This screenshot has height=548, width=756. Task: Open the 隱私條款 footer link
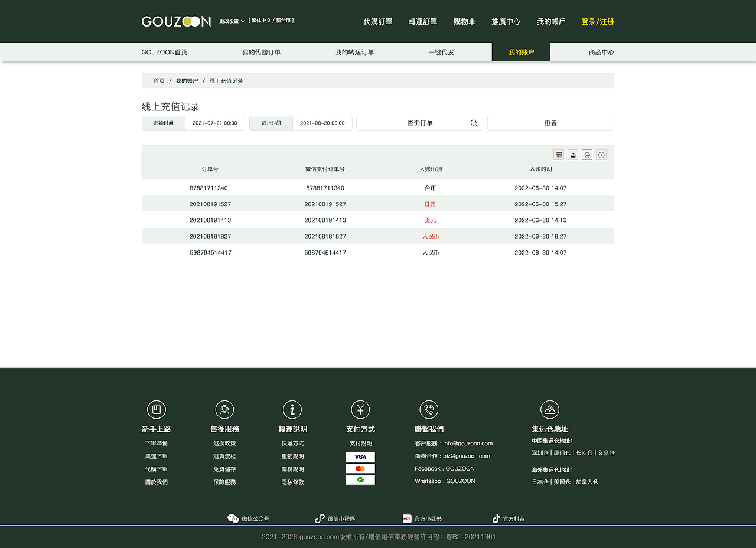tap(292, 482)
